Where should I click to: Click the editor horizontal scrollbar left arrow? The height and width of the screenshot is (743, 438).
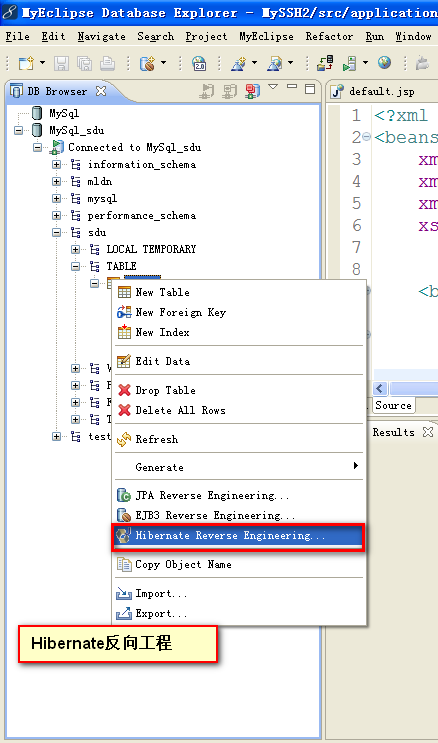coord(380,389)
